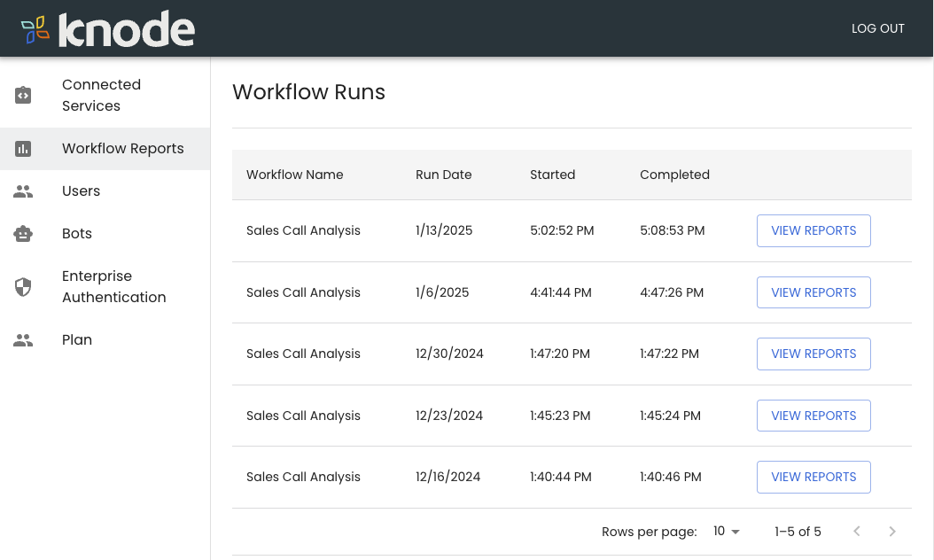This screenshot has height=560, width=934.
Task: View reports for 1/13/2025 run
Action: click(813, 230)
